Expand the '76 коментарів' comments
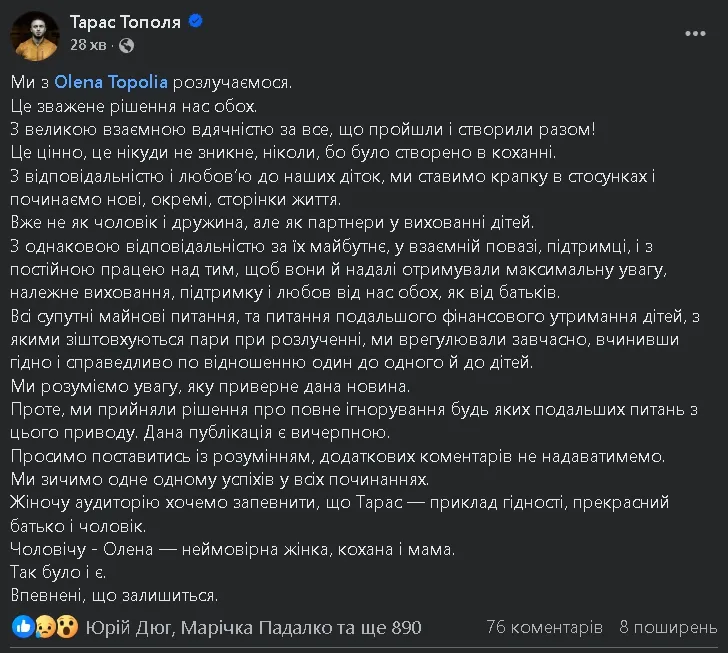 coord(545,628)
